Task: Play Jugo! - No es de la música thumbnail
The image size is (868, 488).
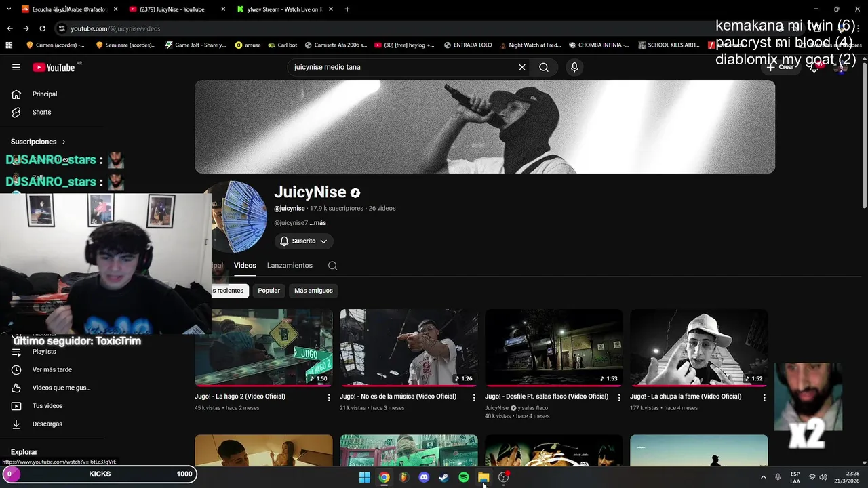Action: 409,348
